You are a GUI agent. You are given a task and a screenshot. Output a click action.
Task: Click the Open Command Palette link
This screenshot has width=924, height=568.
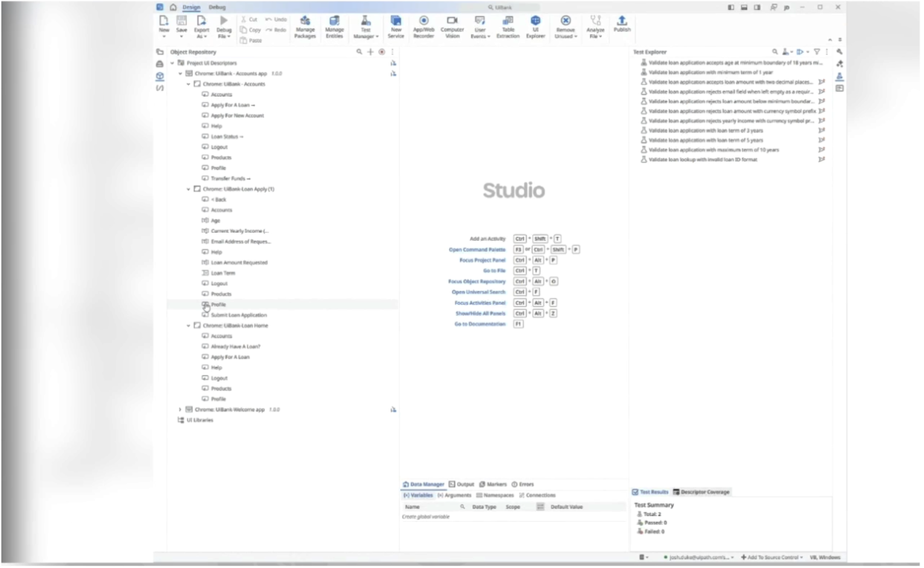[x=477, y=250]
